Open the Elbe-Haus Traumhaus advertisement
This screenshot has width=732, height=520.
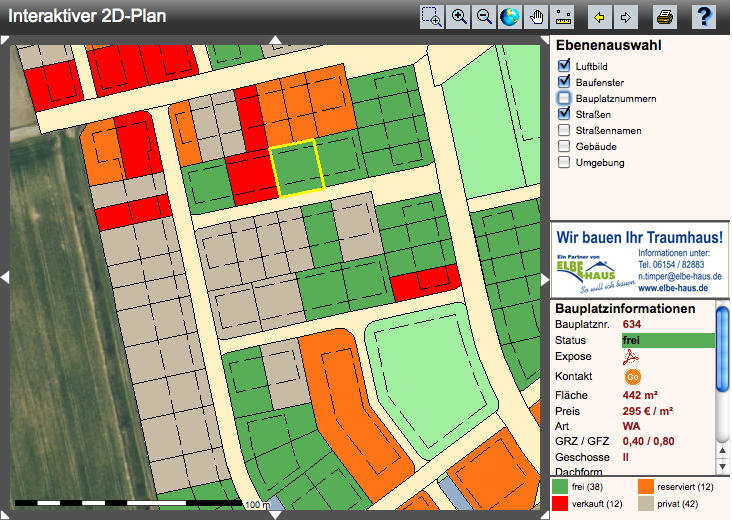click(640, 260)
